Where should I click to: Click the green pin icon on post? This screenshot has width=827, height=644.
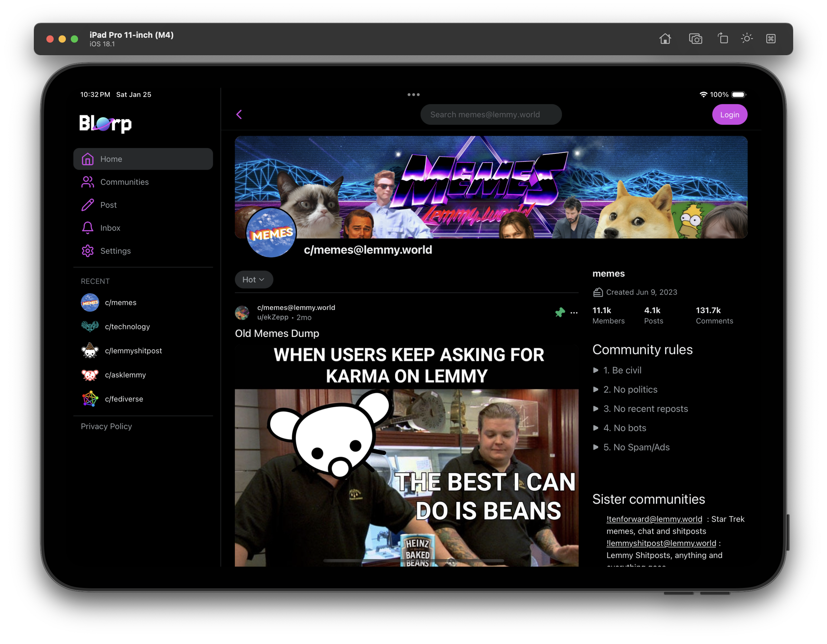pos(560,313)
